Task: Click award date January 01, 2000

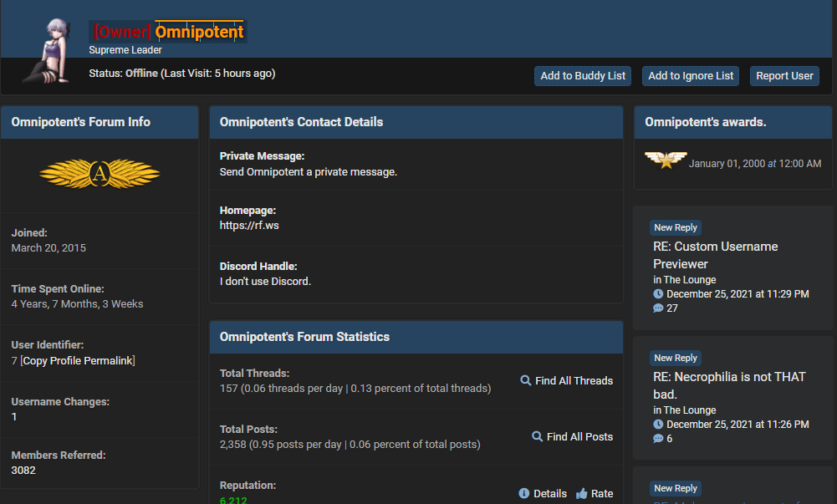Action: point(755,164)
